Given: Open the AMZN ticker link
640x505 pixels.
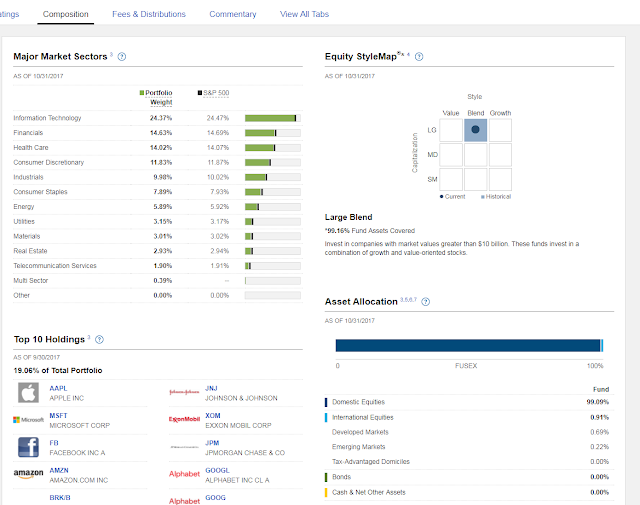Looking at the screenshot, I should pos(59,470).
